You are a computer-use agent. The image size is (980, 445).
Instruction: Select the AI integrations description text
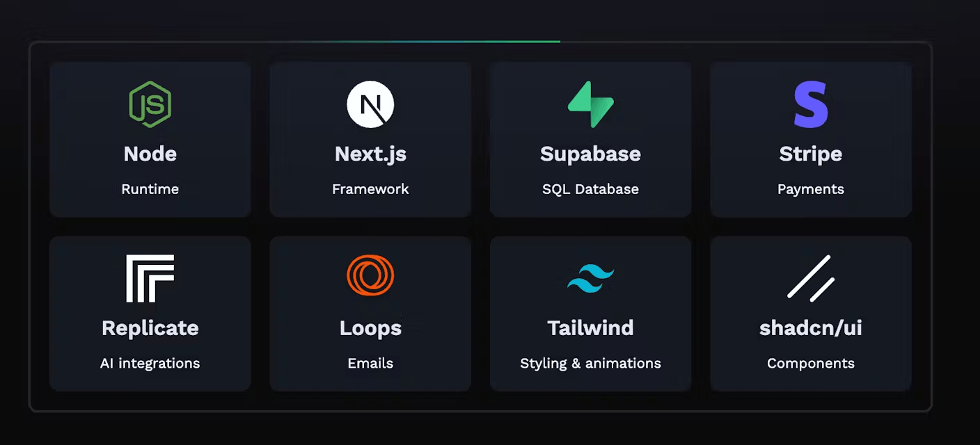[x=150, y=363]
